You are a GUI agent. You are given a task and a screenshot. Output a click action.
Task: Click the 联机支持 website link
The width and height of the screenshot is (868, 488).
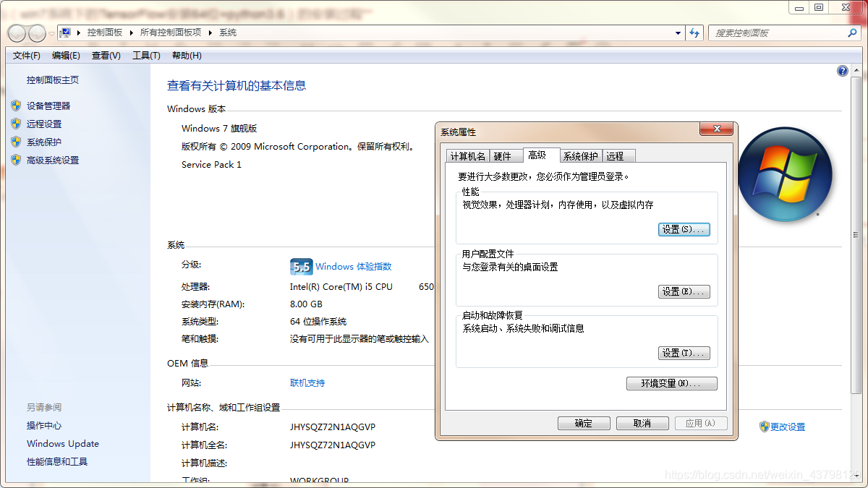[x=307, y=382]
